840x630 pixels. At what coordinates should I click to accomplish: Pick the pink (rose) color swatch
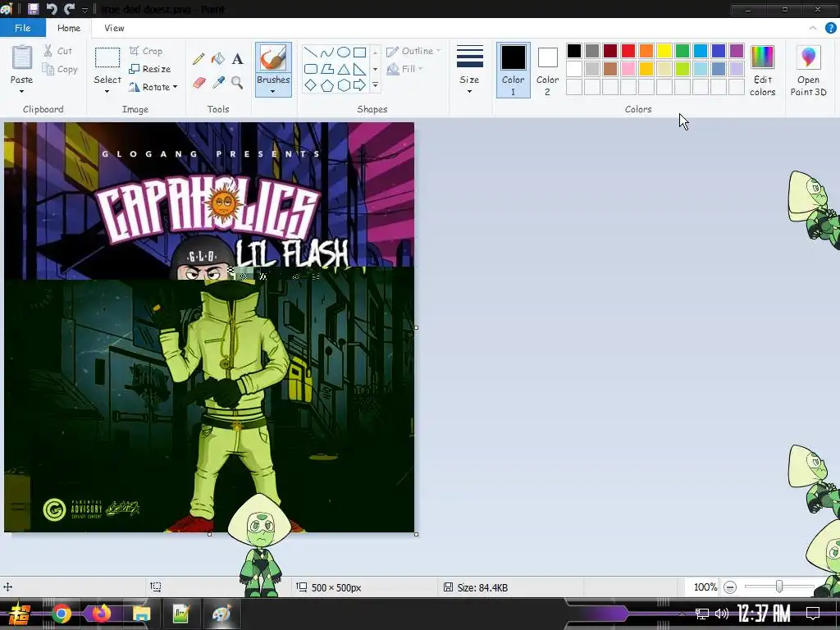click(628, 69)
